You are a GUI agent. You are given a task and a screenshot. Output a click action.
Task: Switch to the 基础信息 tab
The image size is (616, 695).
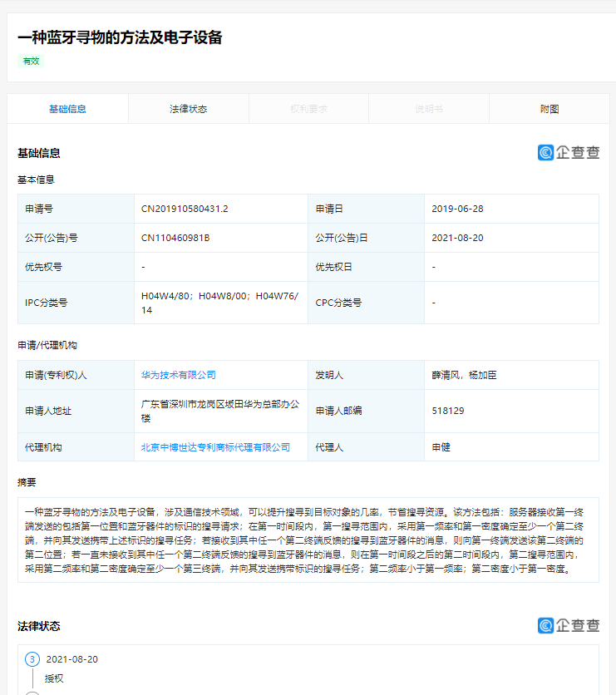coord(67,109)
